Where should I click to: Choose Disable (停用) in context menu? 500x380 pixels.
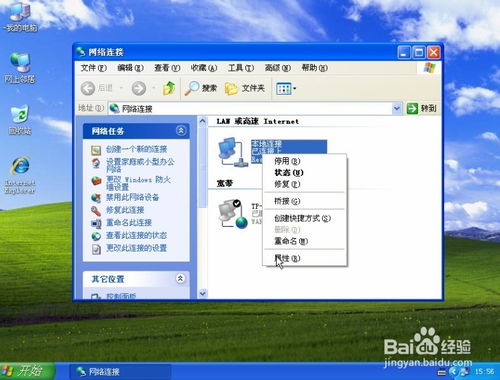coord(287,161)
